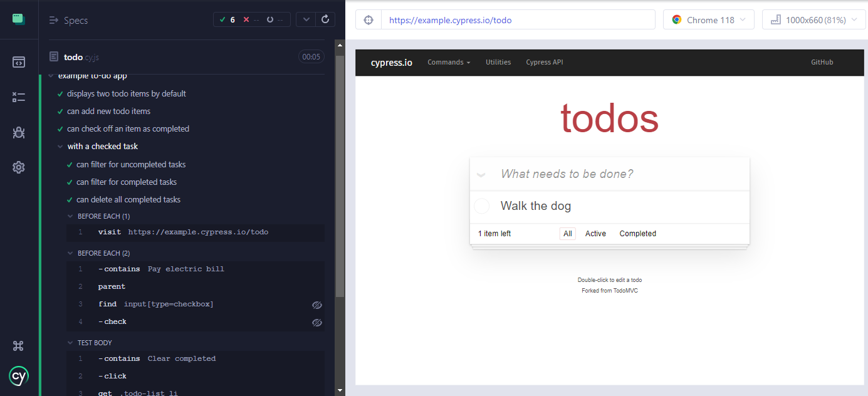Open keyboard shortcuts command icon
Image resolution: width=868 pixels, height=396 pixels.
[x=19, y=346]
